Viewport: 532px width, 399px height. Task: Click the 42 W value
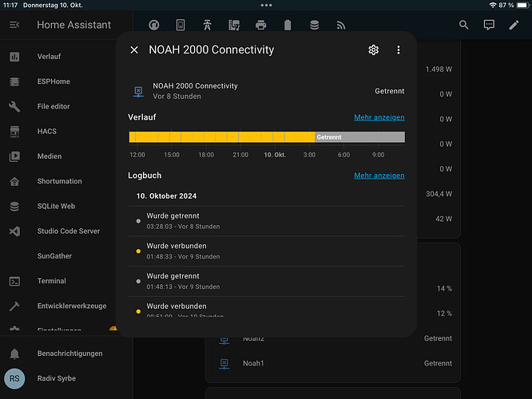point(444,219)
